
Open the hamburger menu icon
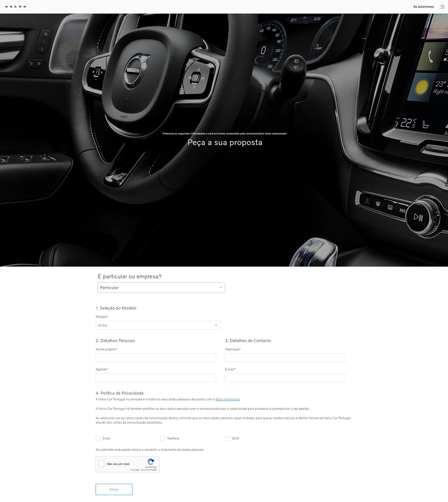pyautogui.click(x=442, y=7)
